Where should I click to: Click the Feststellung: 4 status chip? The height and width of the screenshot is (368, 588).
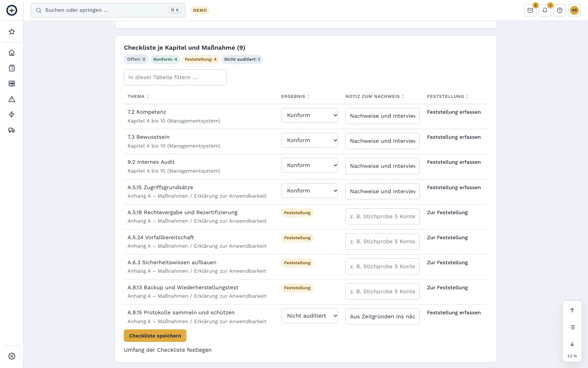pyautogui.click(x=201, y=59)
